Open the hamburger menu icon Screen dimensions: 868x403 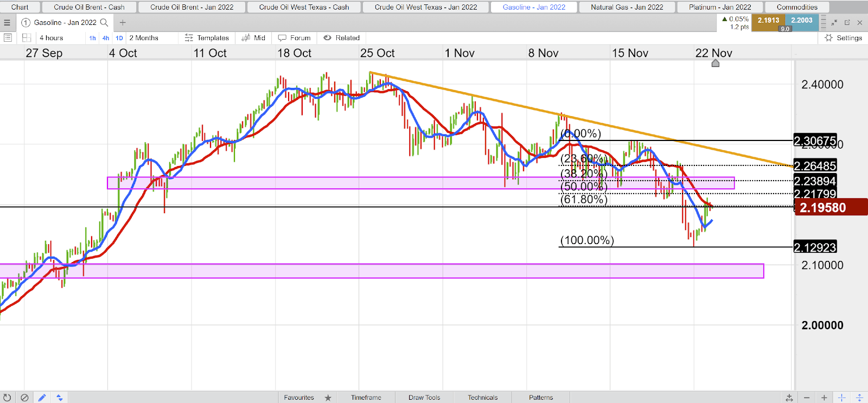click(x=7, y=23)
